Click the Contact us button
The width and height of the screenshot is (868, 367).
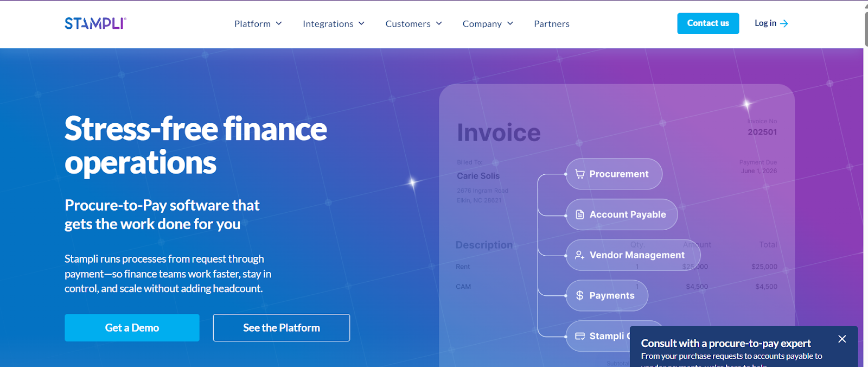(708, 23)
